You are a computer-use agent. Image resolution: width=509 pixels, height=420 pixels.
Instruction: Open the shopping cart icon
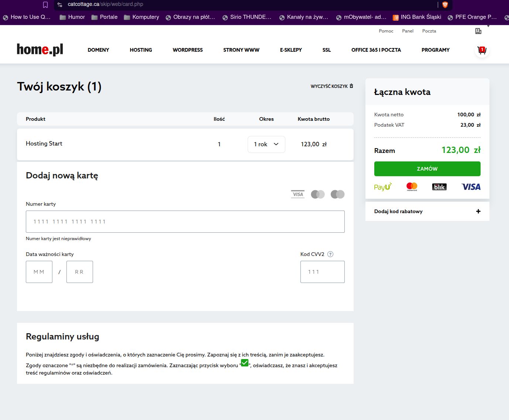[x=482, y=50]
